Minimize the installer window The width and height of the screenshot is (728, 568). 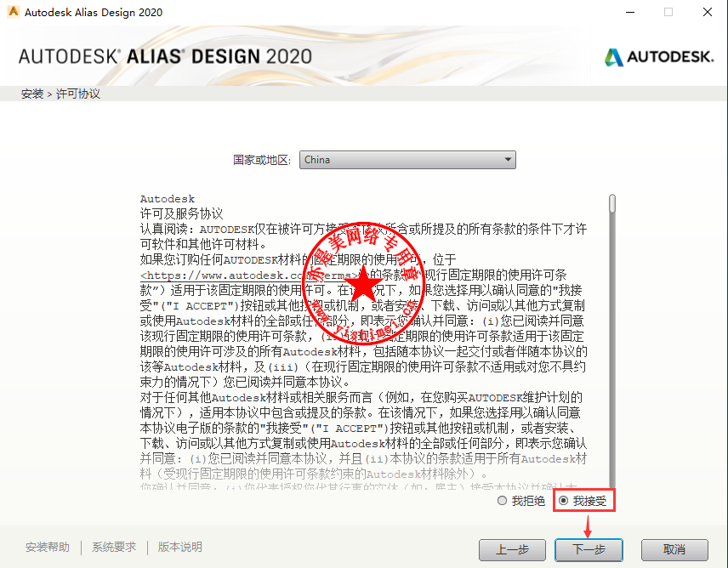pyautogui.click(x=630, y=12)
